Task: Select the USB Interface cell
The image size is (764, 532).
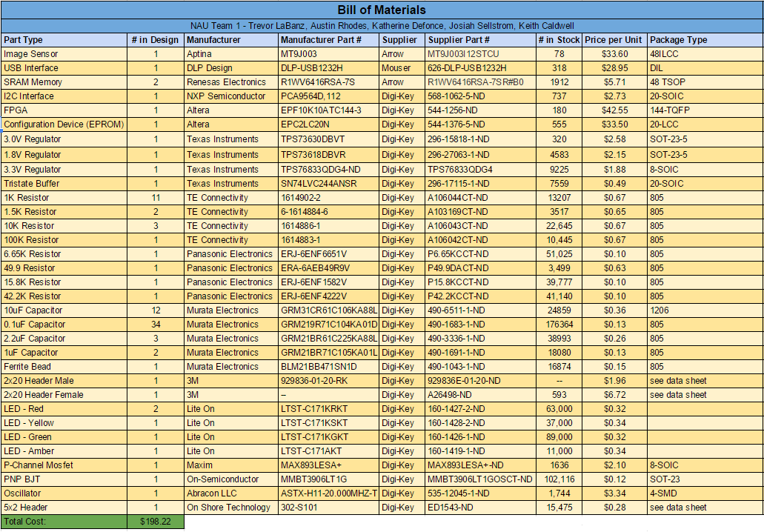Action: click(64, 68)
